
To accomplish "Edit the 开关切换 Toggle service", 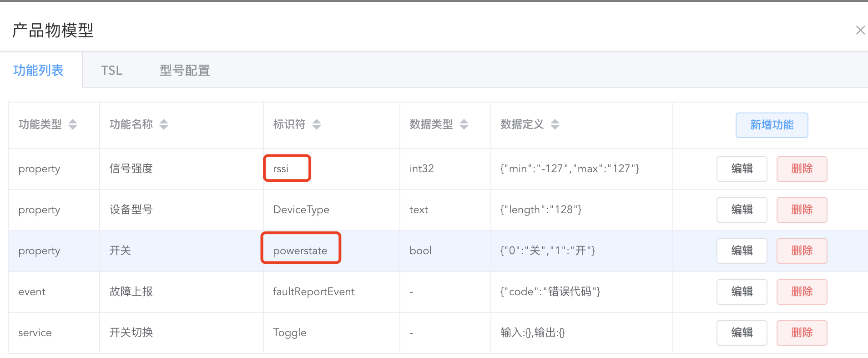I will point(742,333).
